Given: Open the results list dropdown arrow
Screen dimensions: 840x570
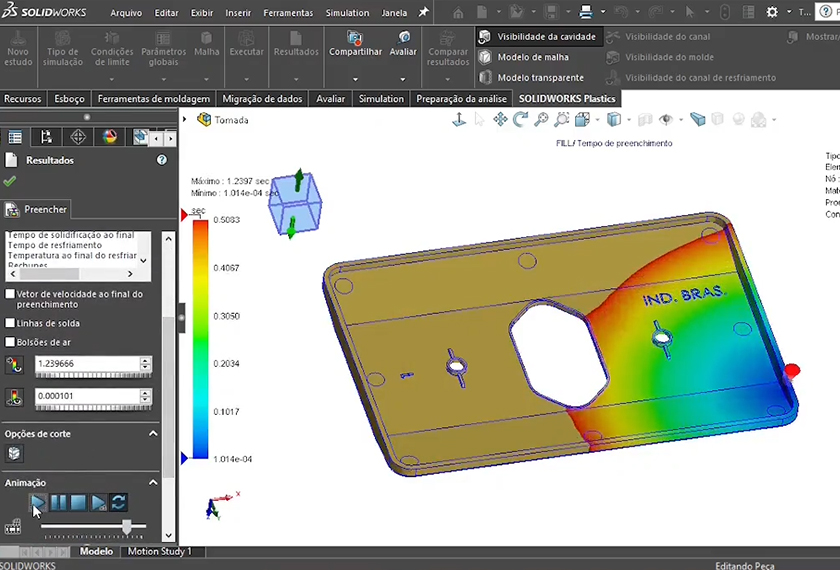Looking at the screenshot, I should [144, 260].
